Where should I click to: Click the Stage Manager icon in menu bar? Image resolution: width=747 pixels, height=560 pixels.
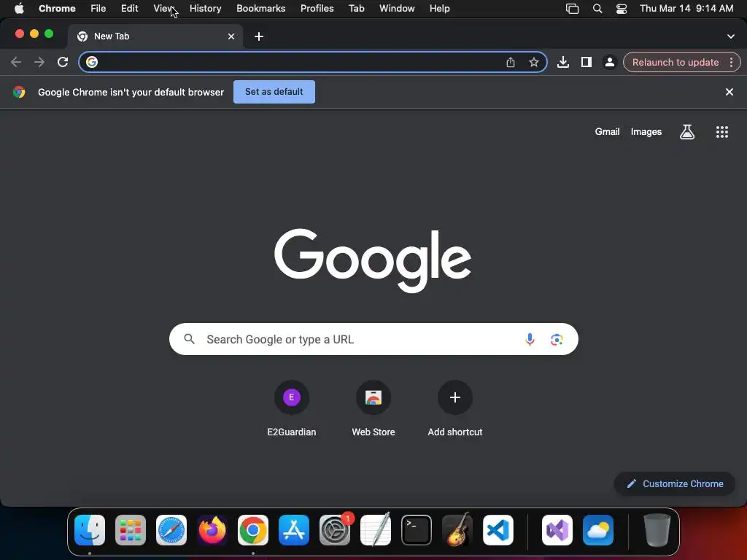coord(572,9)
